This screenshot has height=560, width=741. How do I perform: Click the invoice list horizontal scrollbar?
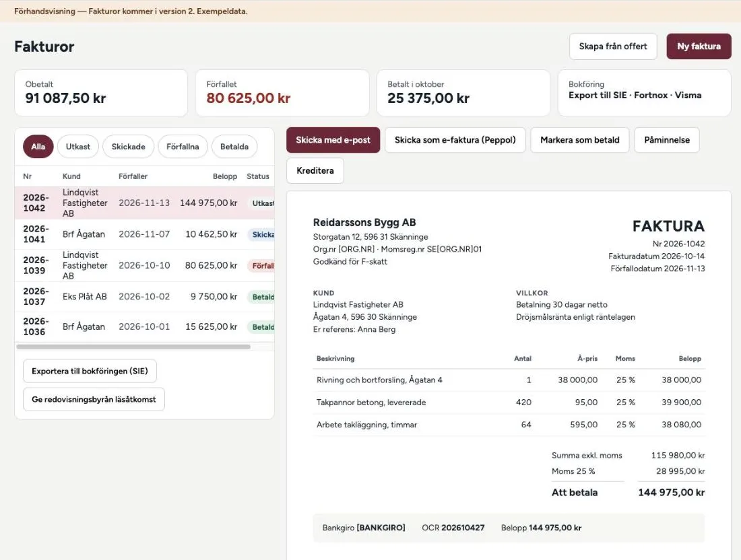click(x=133, y=347)
